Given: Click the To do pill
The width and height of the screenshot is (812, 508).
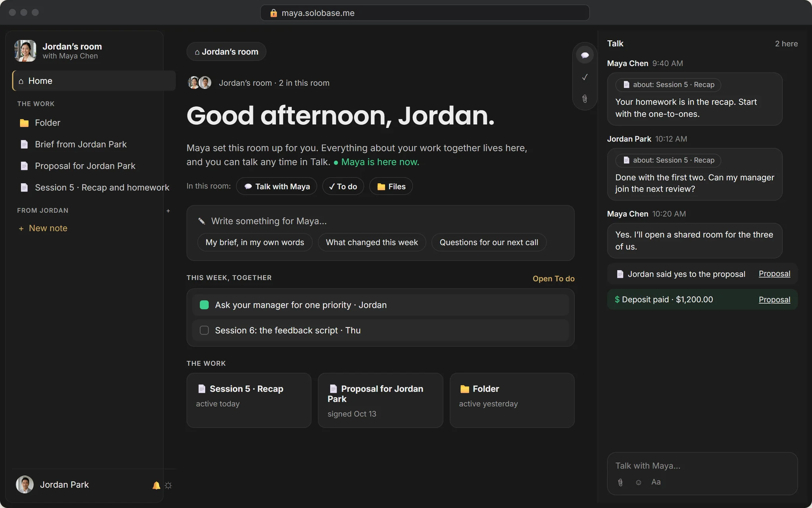Looking at the screenshot, I should coord(343,187).
